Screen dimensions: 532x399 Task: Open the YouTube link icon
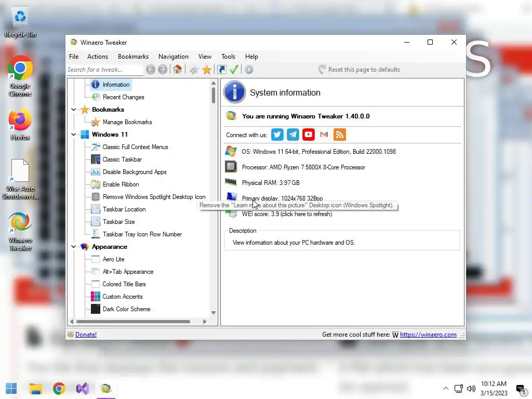coord(309,135)
